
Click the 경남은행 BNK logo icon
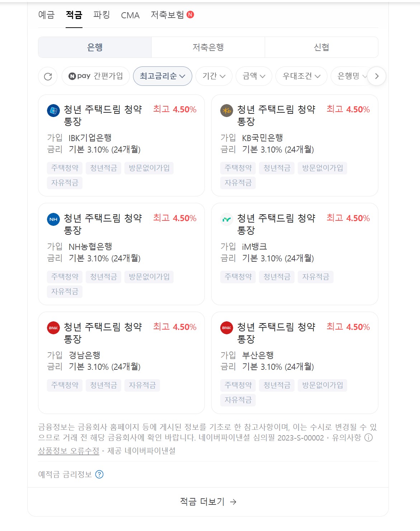[x=53, y=328]
